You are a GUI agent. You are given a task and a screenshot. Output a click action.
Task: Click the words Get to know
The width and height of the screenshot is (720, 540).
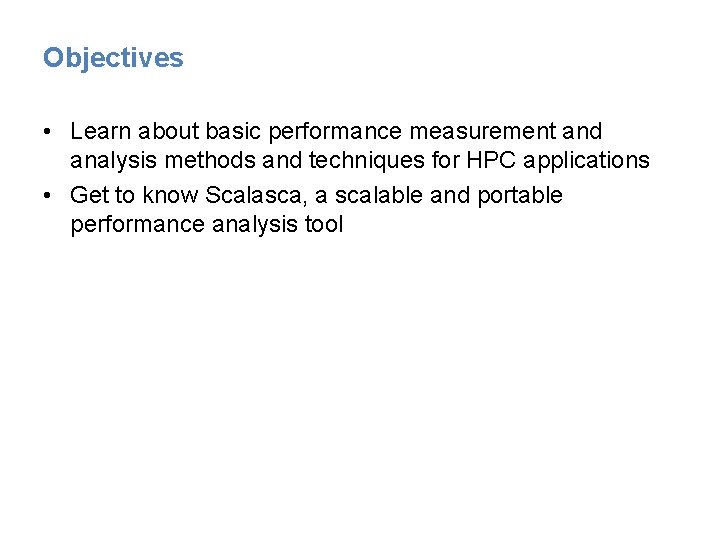[134, 196]
